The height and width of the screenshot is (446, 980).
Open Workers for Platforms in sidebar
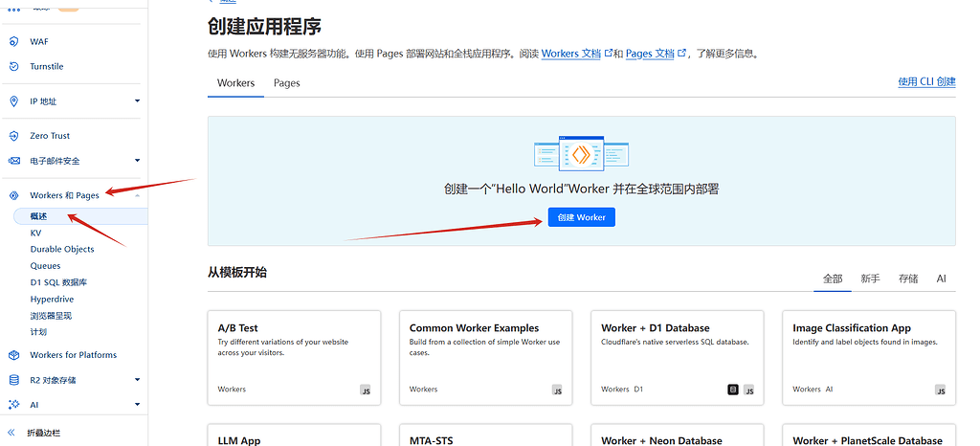click(74, 355)
